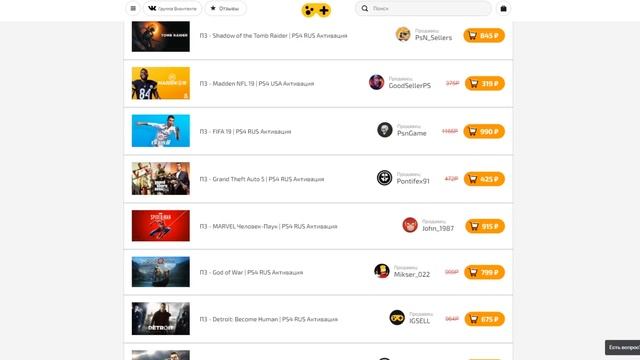The width and height of the screenshot is (640, 360).
Task: Buy Madden NFL 19 for 319 ₽
Action: [485, 83]
